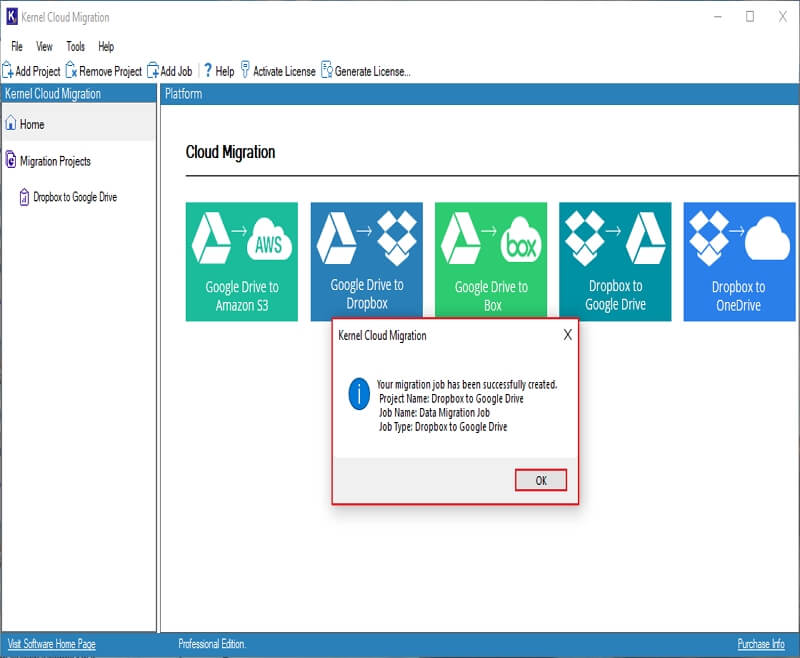Open the Purchase Info link
Viewport: 800px width, 658px height.
[x=761, y=644]
